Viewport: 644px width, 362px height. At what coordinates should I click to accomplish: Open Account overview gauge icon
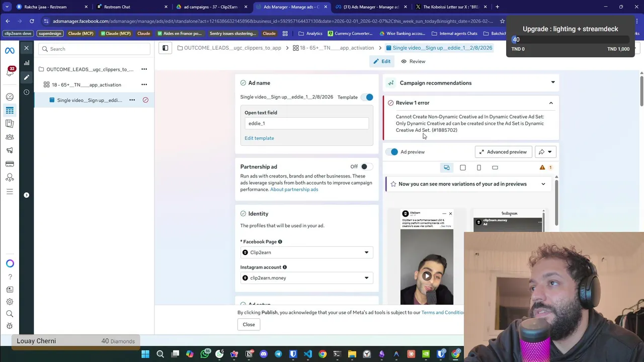click(10, 97)
